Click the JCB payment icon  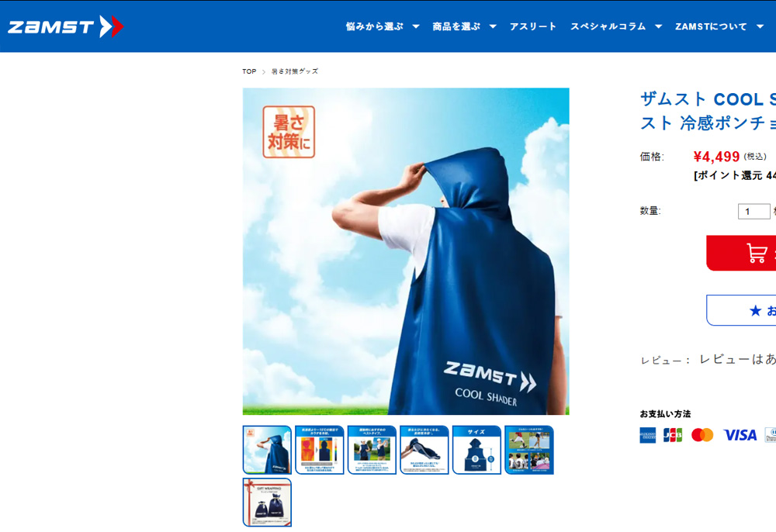click(x=673, y=435)
